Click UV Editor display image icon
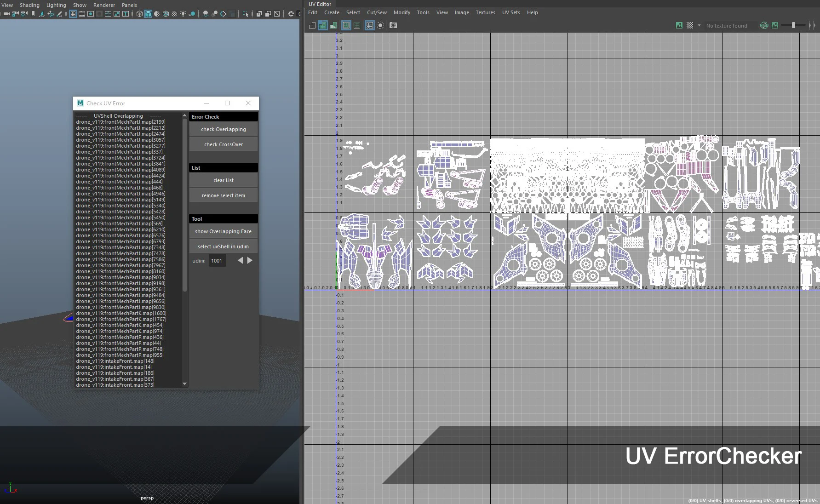The image size is (820, 504). tap(679, 25)
